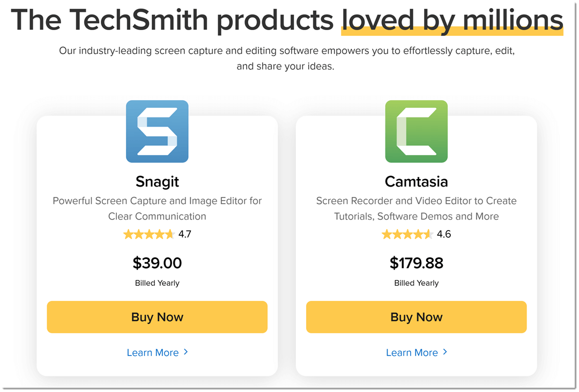579x392 pixels.
Task: Click the $39.00 Snagit price
Action: (157, 263)
